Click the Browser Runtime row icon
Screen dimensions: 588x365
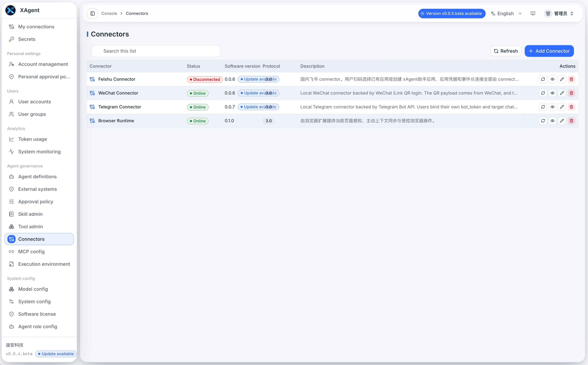click(92, 121)
